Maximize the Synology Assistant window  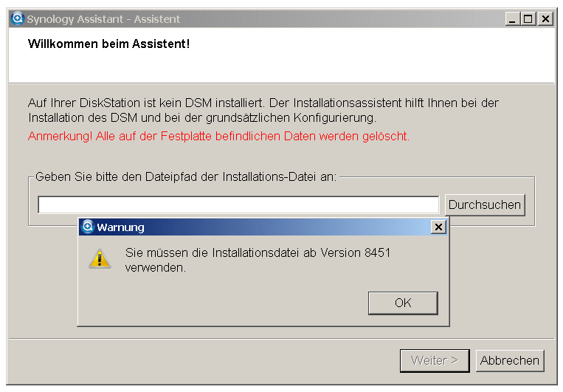pos(528,18)
